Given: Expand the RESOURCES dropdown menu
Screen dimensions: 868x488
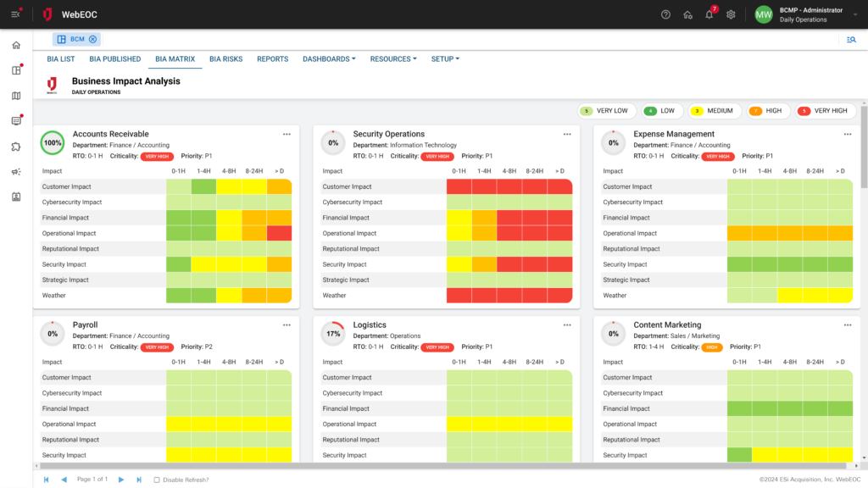Looking at the screenshot, I should click(394, 59).
